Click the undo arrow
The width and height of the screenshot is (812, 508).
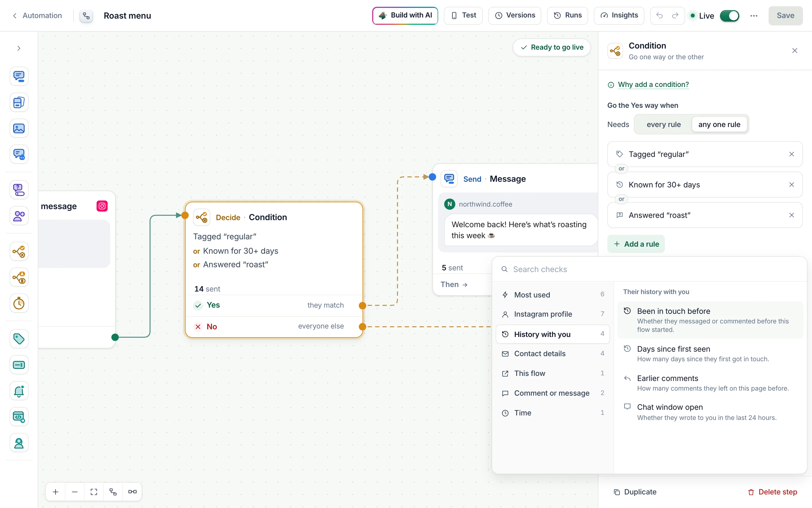coord(659,16)
